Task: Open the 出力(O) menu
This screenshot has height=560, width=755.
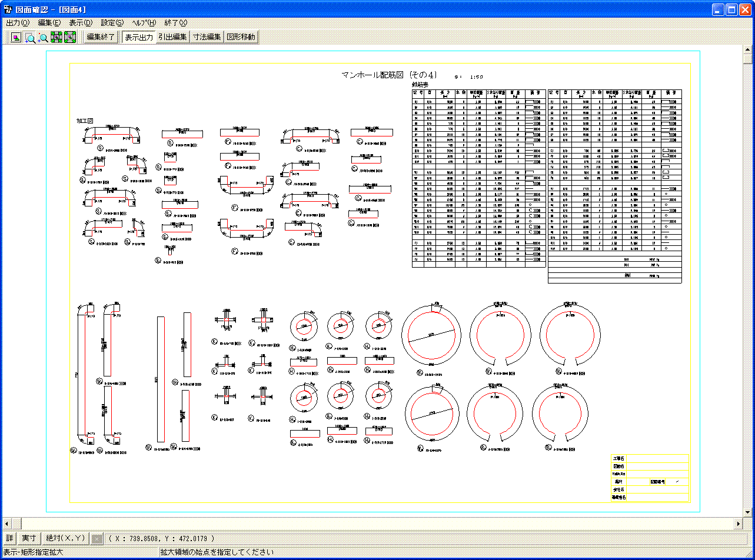Action: 18,23
